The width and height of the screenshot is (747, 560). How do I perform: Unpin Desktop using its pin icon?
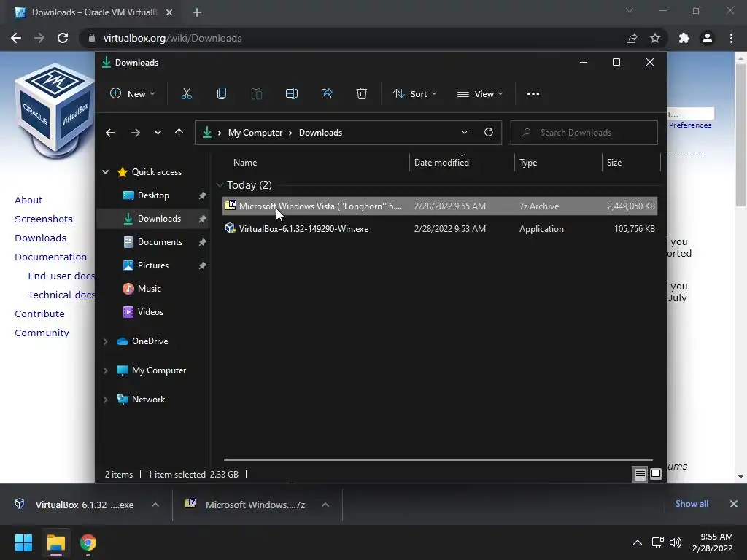pyautogui.click(x=202, y=195)
